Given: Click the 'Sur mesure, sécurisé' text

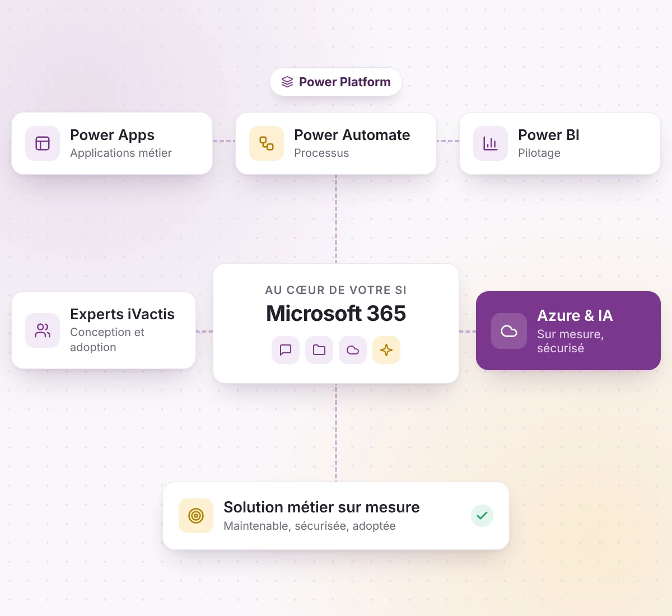Looking at the screenshot, I should coord(570,341).
